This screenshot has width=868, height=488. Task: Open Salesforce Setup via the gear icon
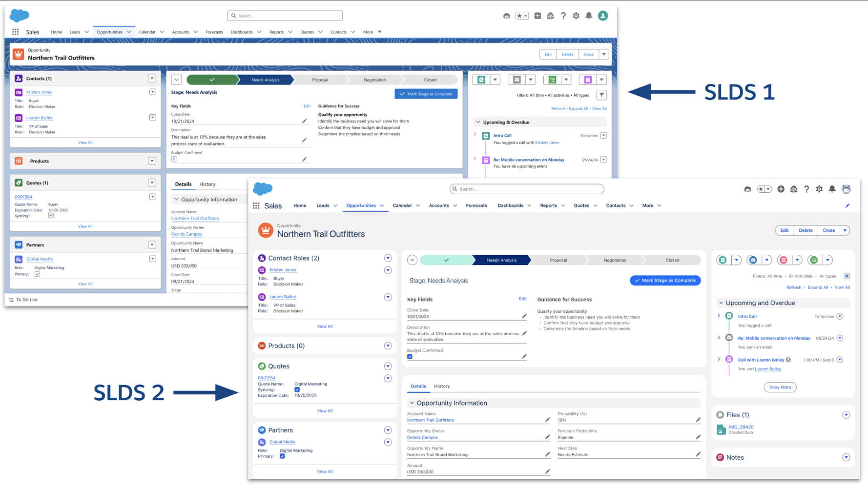pos(820,189)
